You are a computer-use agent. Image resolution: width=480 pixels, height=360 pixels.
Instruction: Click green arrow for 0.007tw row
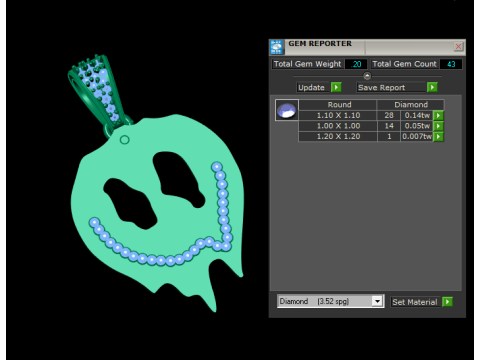[439, 137]
